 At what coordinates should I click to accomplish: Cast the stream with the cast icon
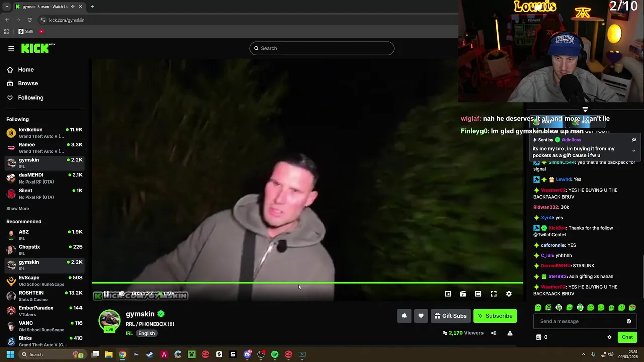point(463,294)
